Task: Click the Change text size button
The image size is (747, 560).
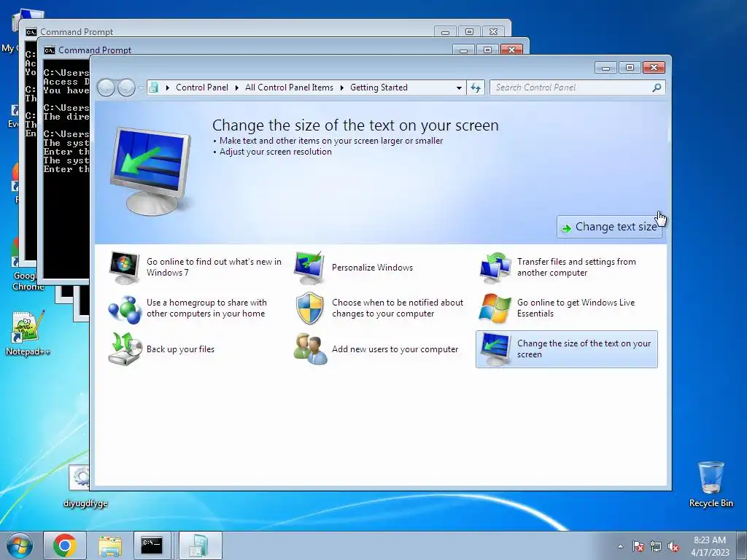Action: click(x=609, y=227)
